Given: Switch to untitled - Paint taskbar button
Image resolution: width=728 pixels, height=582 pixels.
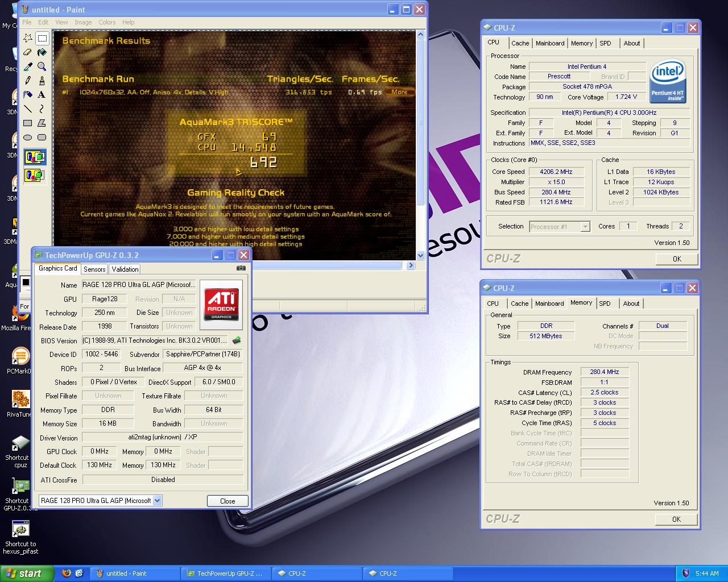Looking at the screenshot, I should [x=135, y=573].
